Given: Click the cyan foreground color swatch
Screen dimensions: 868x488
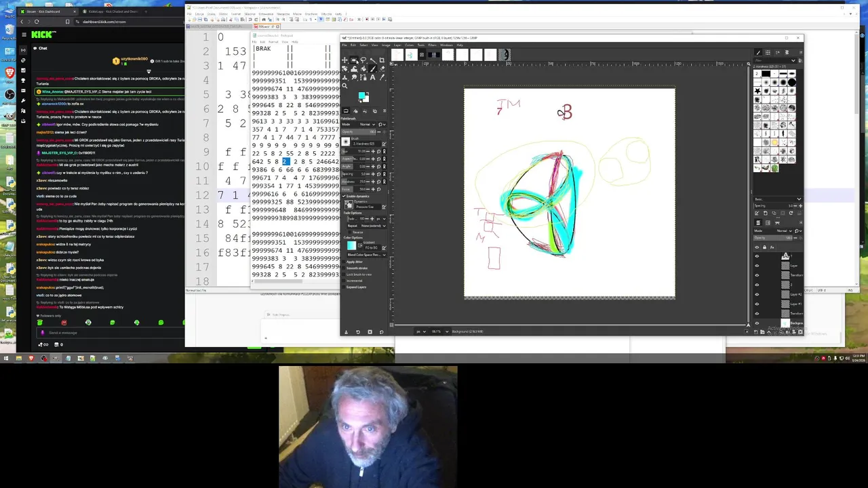Looking at the screenshot, I should point(361,96).
